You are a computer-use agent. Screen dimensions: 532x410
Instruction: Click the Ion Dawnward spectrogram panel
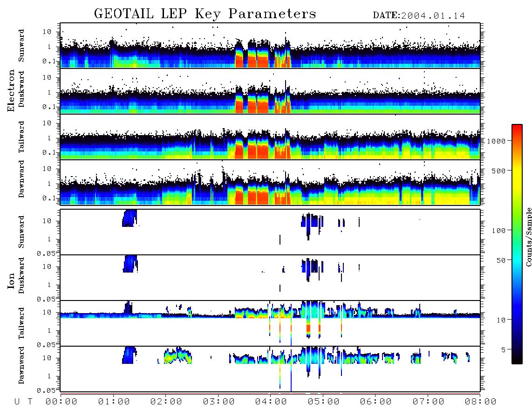[270, 369]
